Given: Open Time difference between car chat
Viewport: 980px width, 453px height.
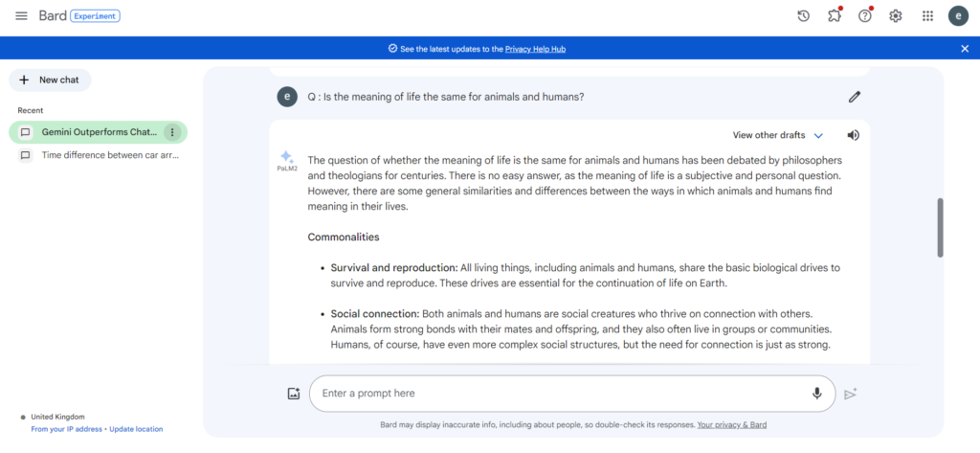Looking at the screenshot, I should [99, 155].
